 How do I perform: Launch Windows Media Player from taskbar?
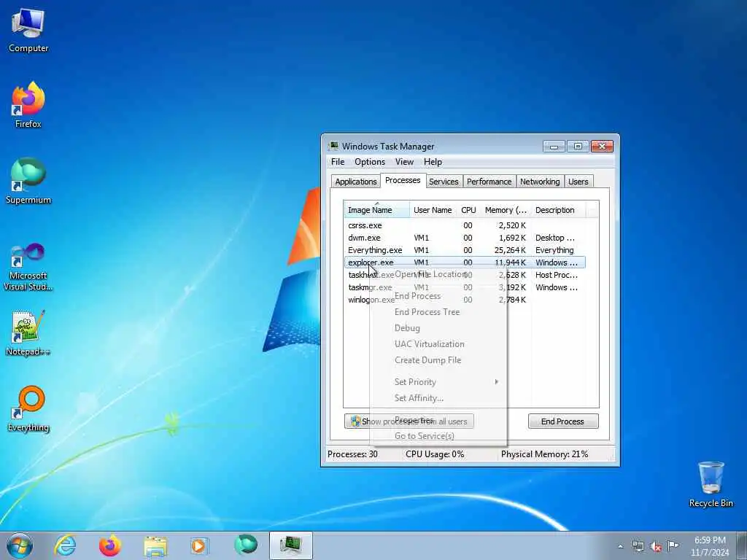click(199, 545)
